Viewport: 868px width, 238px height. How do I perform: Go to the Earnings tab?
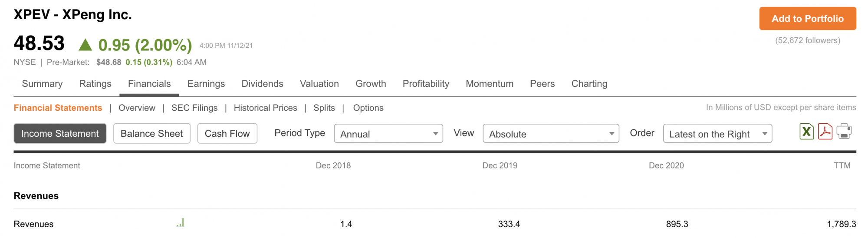[206, 84]
